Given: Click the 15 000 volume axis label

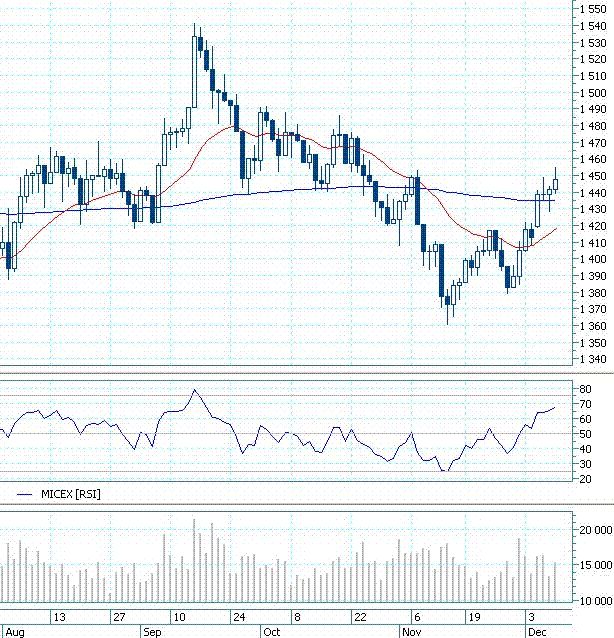Looking at the screenshot, I should pos(596,565).
